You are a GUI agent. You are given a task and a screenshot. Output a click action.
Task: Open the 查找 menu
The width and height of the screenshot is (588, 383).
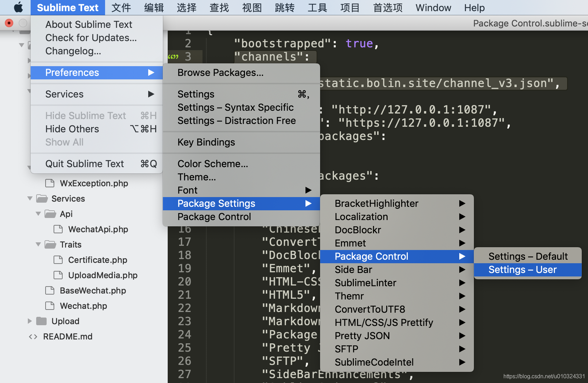coord(219,7)
